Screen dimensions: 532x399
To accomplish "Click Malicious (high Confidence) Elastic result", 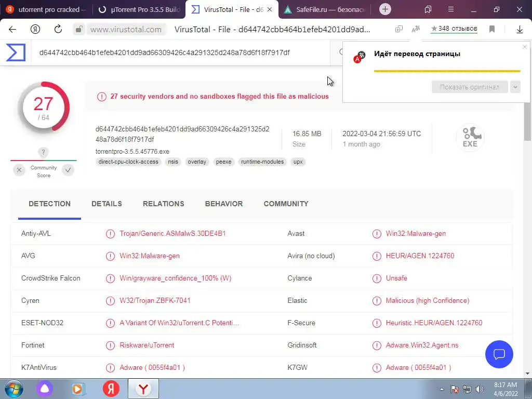I will click(x=428, y=301).
